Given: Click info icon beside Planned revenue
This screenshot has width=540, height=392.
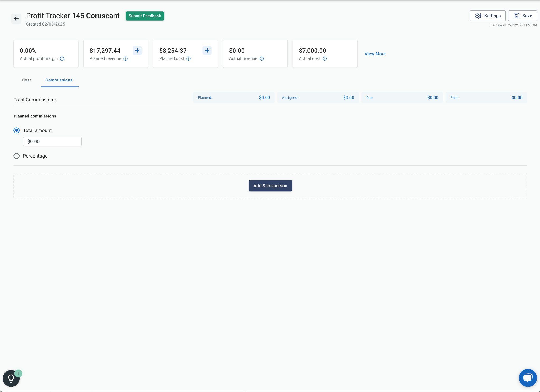Looking at the screenshot, I should click(x=126, y=59).
